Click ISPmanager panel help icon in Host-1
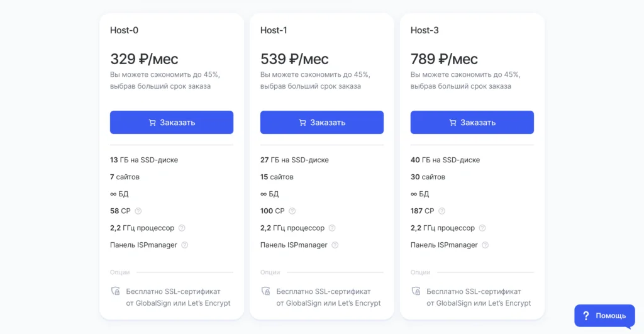The image size is (644, 334). pos(335,245)
